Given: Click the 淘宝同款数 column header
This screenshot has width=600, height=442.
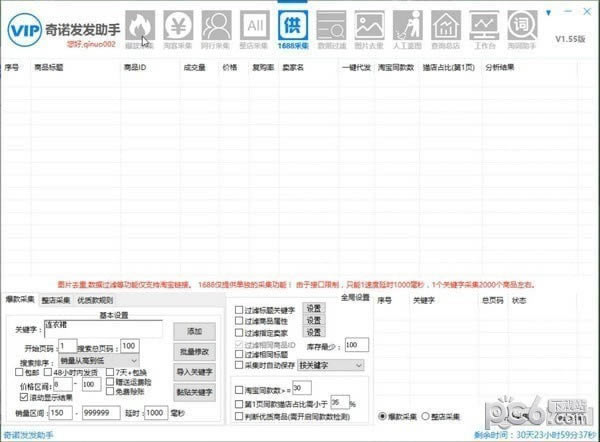Looking at the screenshot, I should (396, 67).
